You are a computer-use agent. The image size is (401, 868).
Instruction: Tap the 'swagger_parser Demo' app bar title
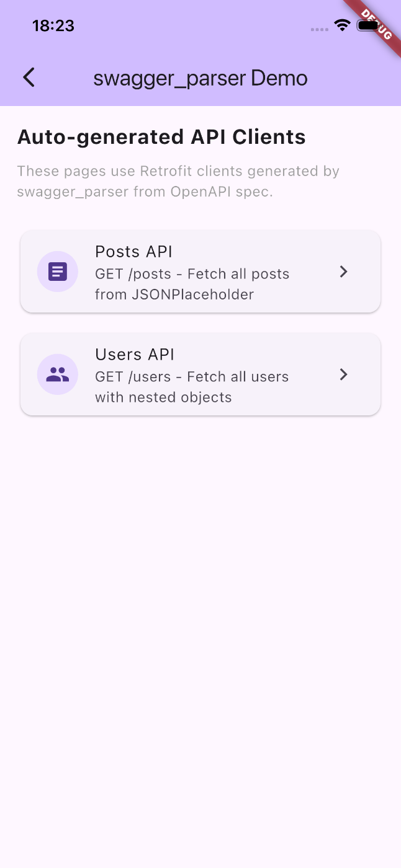[x=200, y=79]
